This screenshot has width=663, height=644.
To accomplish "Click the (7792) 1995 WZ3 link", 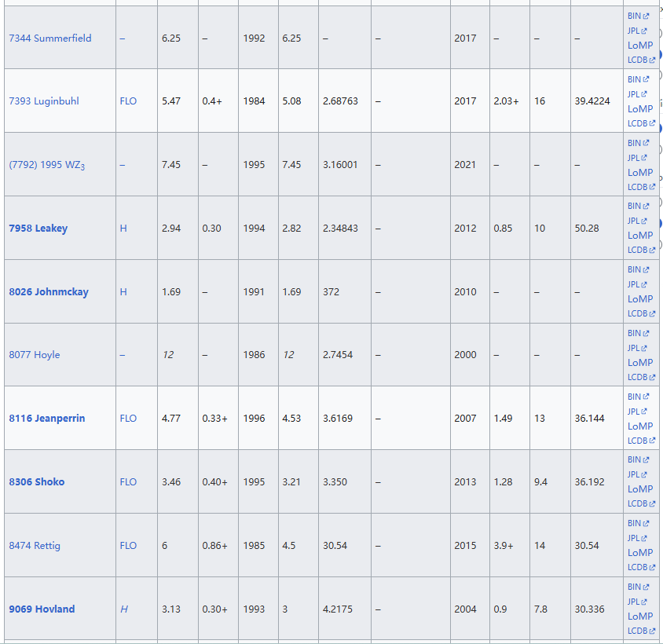I will (46, 165).
